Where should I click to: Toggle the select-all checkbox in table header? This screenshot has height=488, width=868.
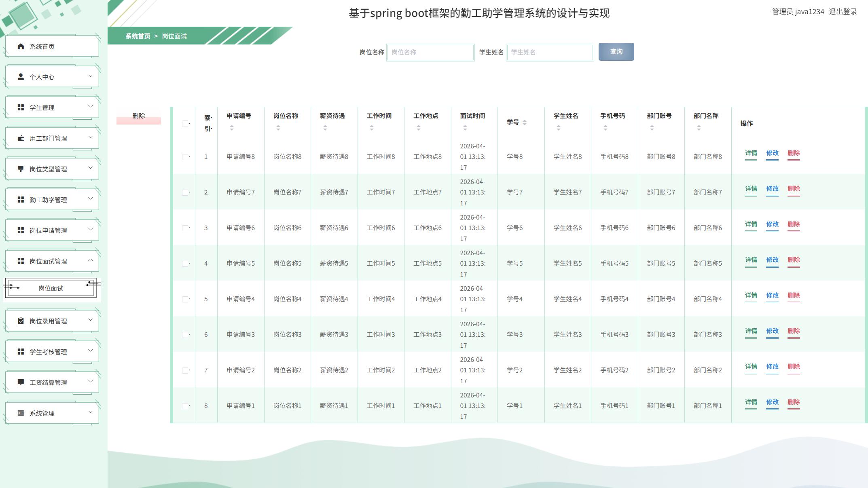185,124
